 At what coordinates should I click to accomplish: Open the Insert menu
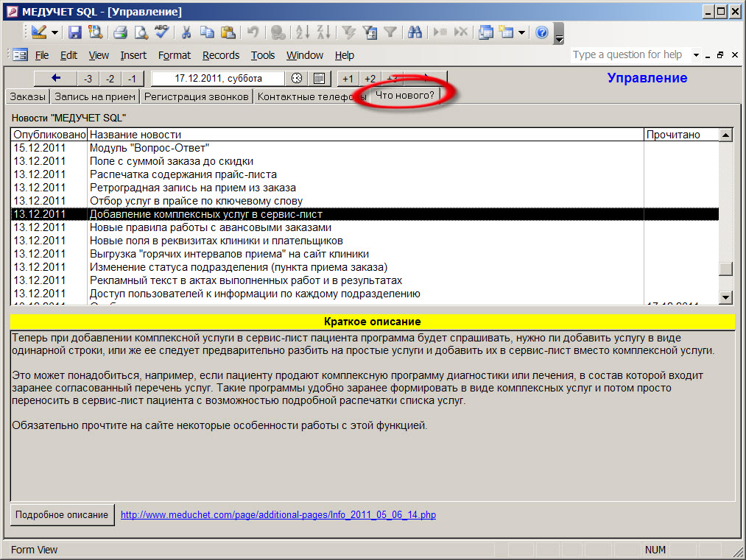pyautogui.click(x=133, y=55)
